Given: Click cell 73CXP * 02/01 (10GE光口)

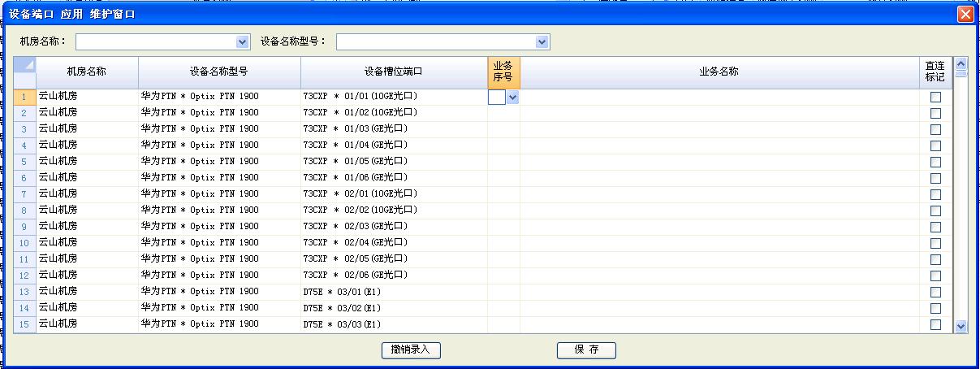Looking at the screenshot, I should 394,194.
